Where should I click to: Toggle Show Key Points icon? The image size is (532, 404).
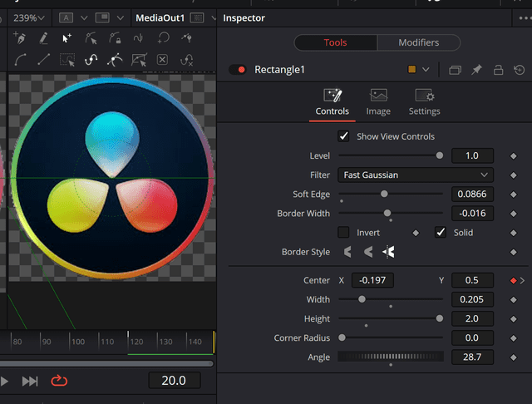pos(91,60)
